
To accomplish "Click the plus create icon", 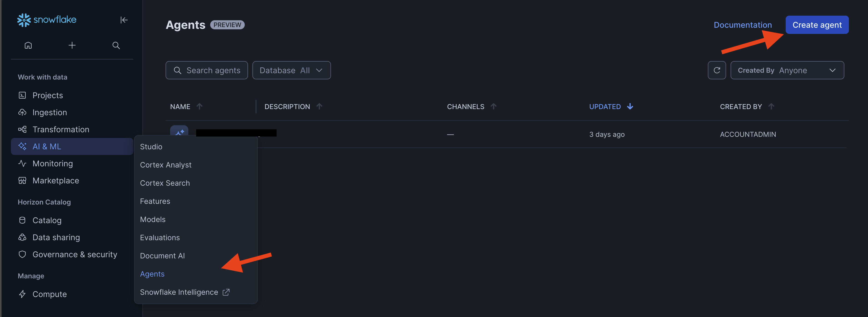I will tap(72, 45).
